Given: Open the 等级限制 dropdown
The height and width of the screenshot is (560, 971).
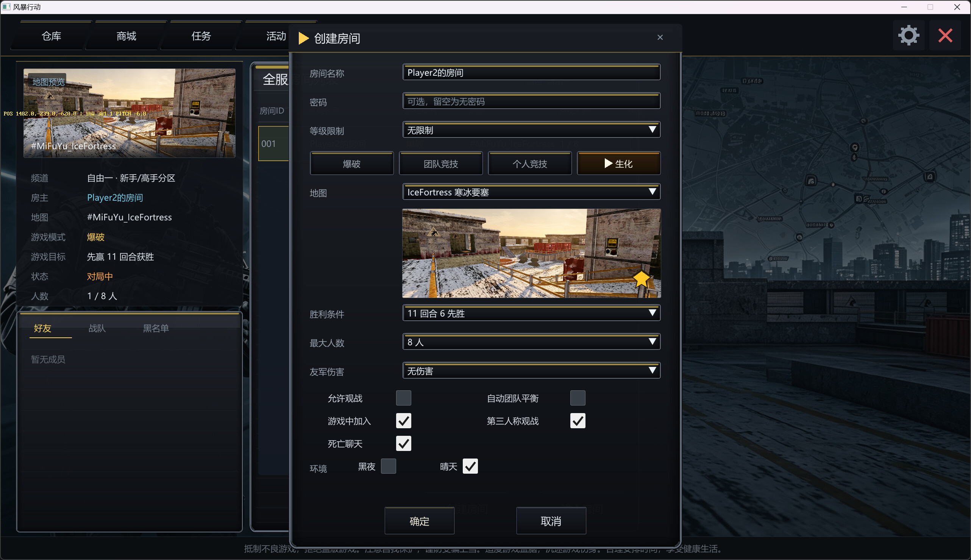Looking at the screenshot, I should [531, 129].
